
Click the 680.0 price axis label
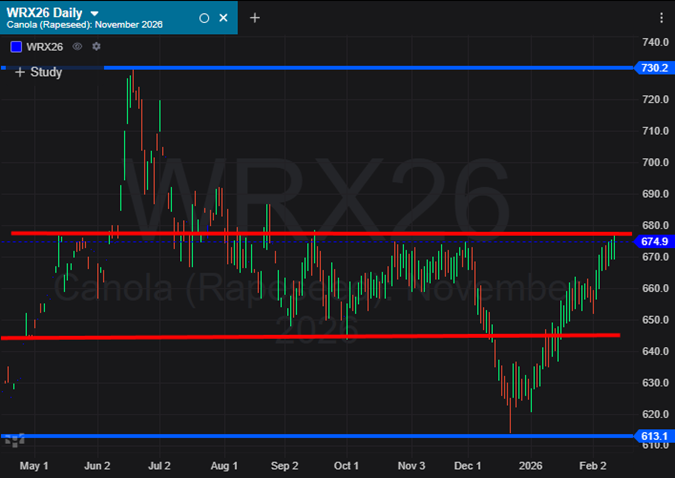pos(655,225)
